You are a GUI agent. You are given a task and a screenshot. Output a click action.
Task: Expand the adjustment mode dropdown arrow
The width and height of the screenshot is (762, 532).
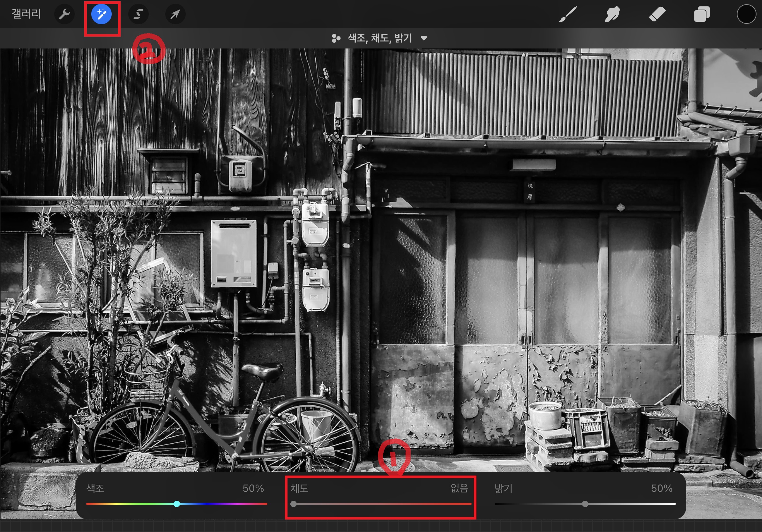(x=424, y=38)
